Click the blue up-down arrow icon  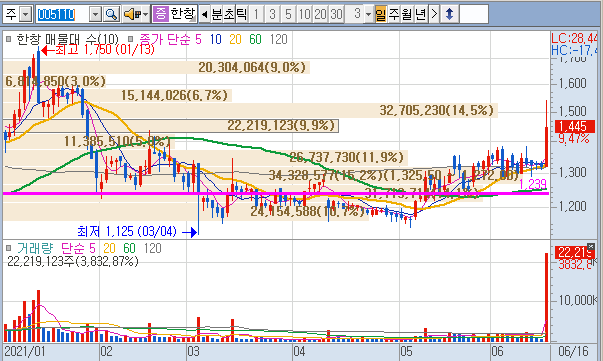(449, 14)
